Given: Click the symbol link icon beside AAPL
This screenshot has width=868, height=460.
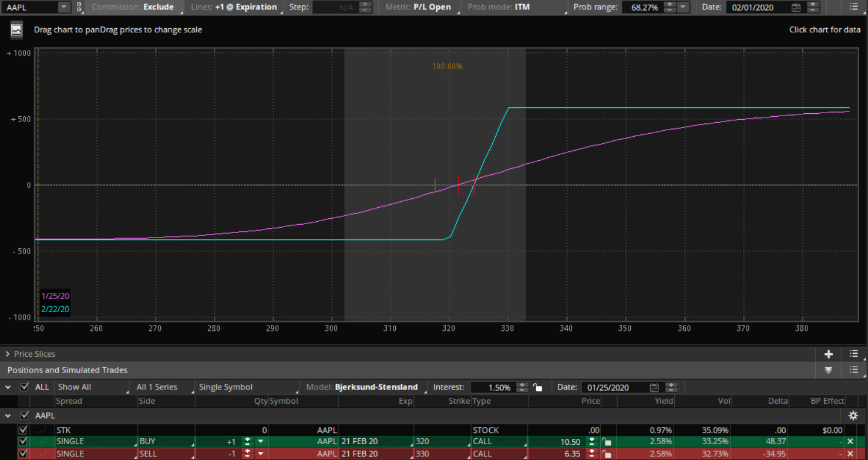Looking at the screenshot, I should point(79,7).
